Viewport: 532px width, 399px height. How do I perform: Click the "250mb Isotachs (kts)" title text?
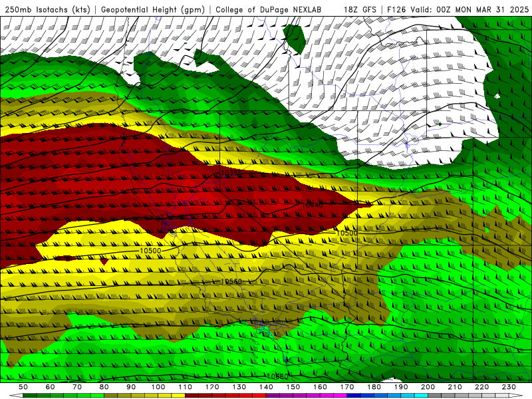click(47, 10)
